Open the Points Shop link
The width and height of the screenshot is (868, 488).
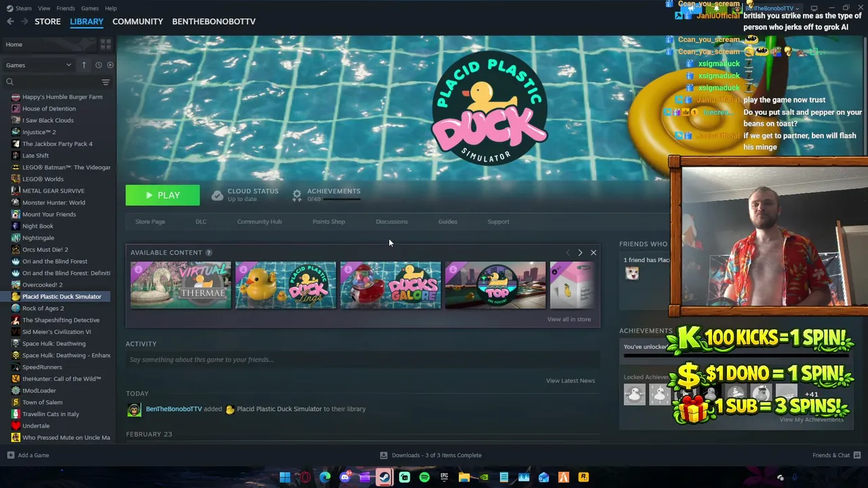[329, 222]
